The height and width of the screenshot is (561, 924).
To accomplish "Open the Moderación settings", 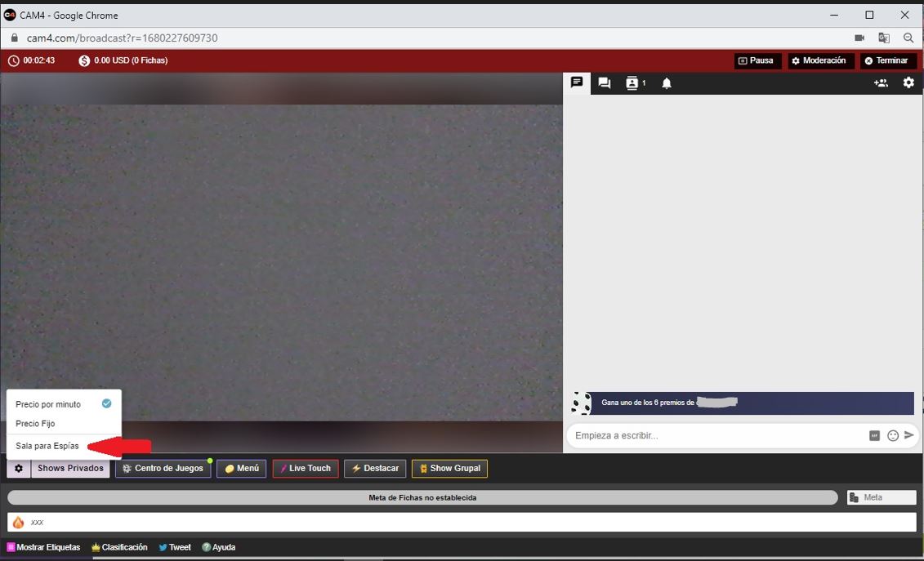I will [x=819, y=60].
